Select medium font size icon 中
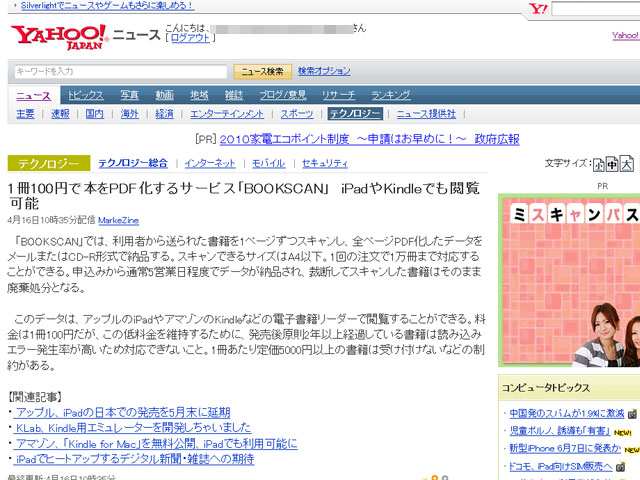 coord(612,164)
